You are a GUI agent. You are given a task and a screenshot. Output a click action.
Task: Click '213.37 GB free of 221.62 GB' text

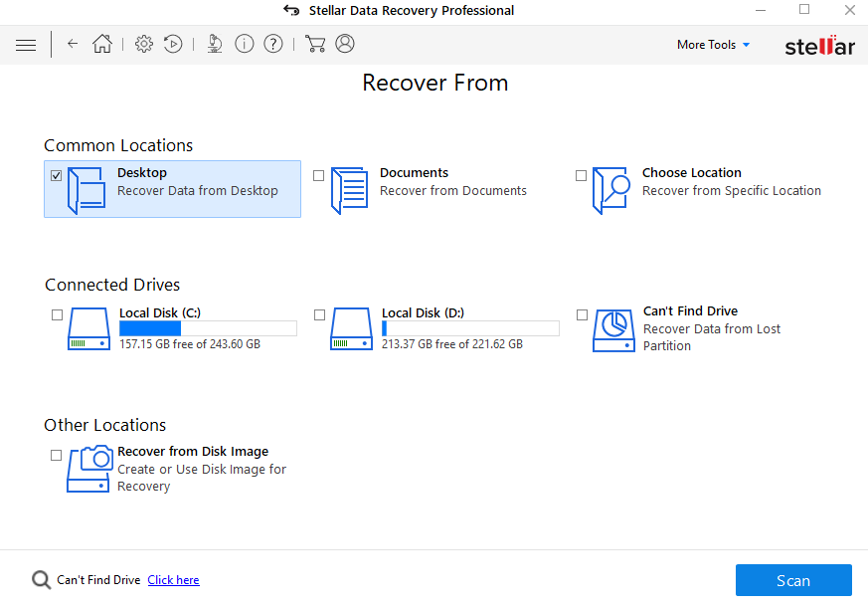click(452, 344)
